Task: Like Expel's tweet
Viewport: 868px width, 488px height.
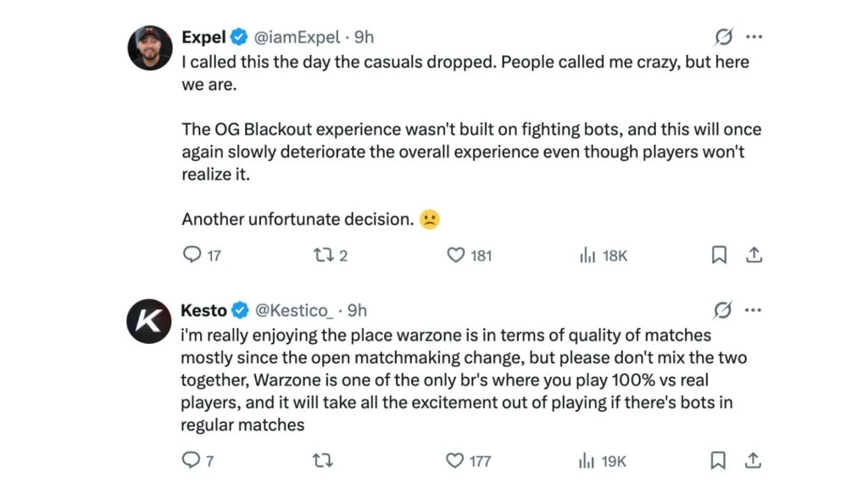Action: 456,255
